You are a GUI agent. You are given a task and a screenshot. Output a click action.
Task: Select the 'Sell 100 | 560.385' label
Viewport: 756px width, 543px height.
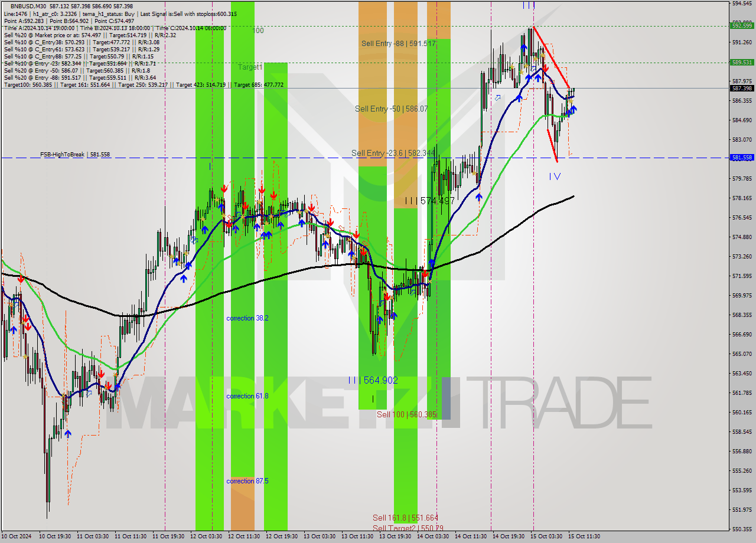point(406,415)
